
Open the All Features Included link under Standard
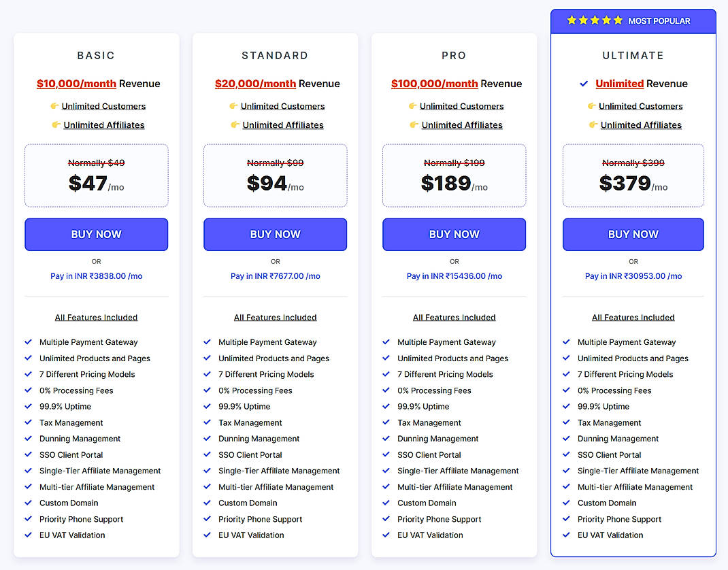click(x=275, y=317)
